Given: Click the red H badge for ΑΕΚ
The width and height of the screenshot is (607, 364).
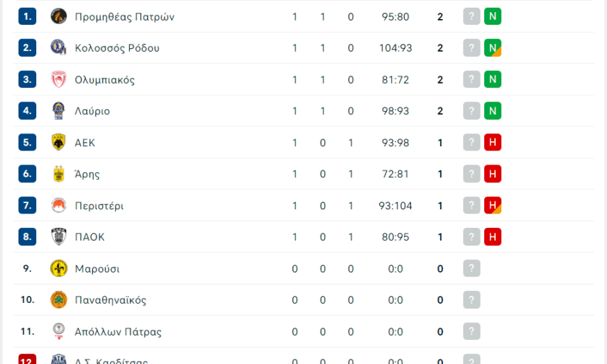Looking at the screenshot, I should click(493, 143).
